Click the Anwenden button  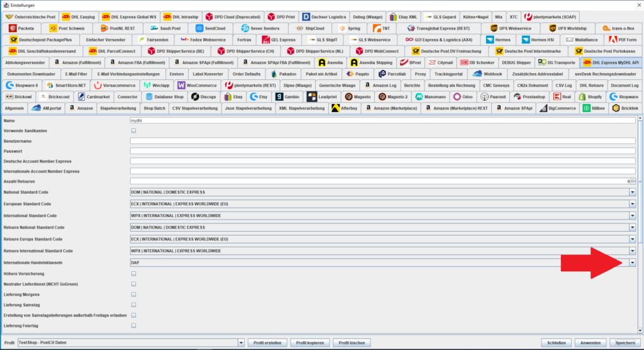click(x=590, y=342)
